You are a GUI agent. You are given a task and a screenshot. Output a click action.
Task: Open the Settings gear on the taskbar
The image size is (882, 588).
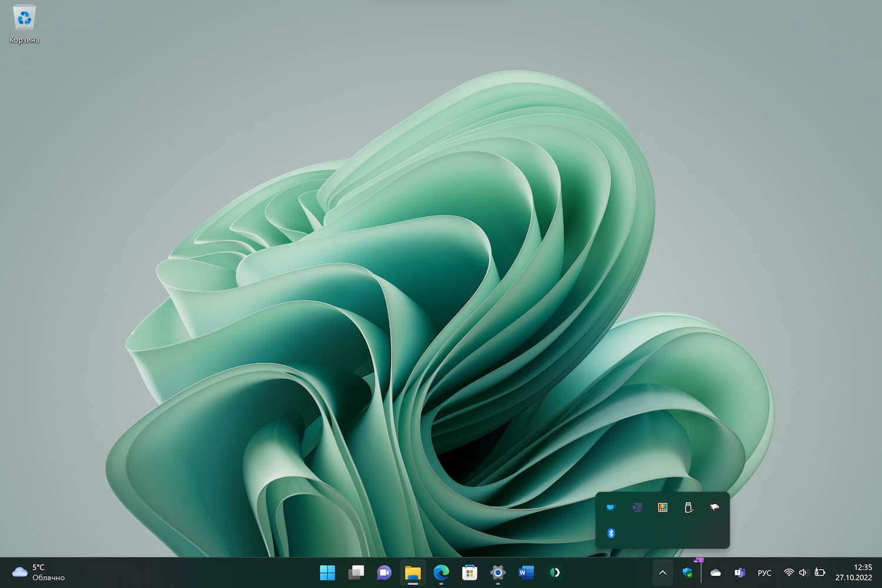click(498, 572)
